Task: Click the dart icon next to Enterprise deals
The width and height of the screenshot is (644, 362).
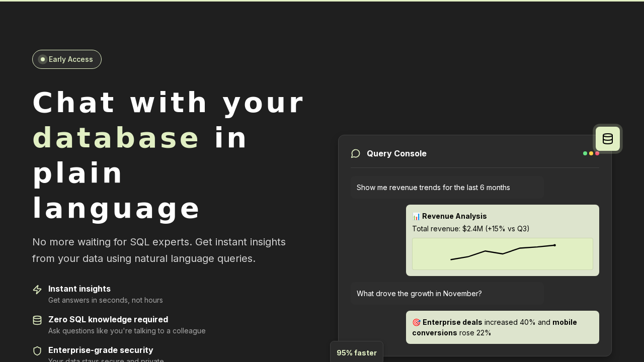Action: [x=416, y=322]
